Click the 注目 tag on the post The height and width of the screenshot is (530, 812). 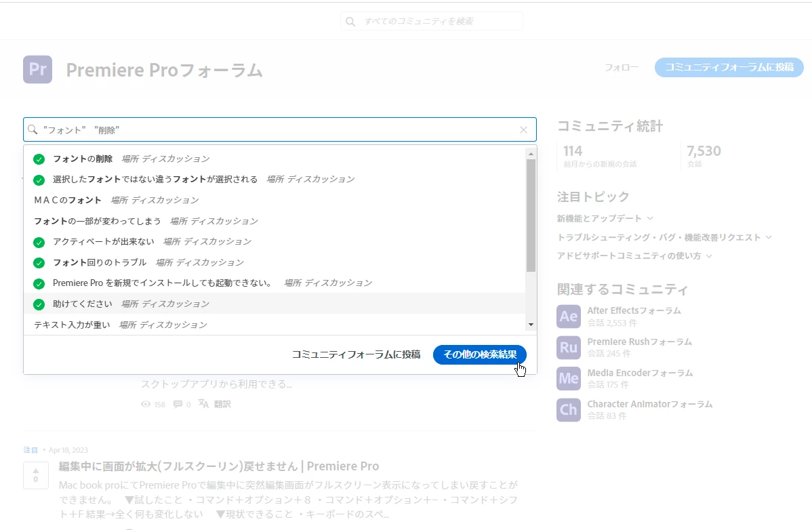(31, 450)
